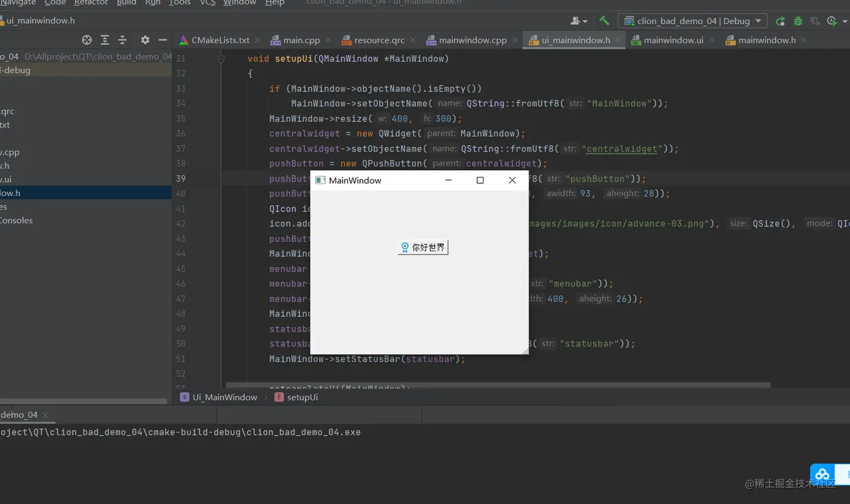Select the active ui_mainwindow.h editor tab
Image resolution: width=850 pixels, height=504 pixels.
pyautogui.click(x=575, y=40)
